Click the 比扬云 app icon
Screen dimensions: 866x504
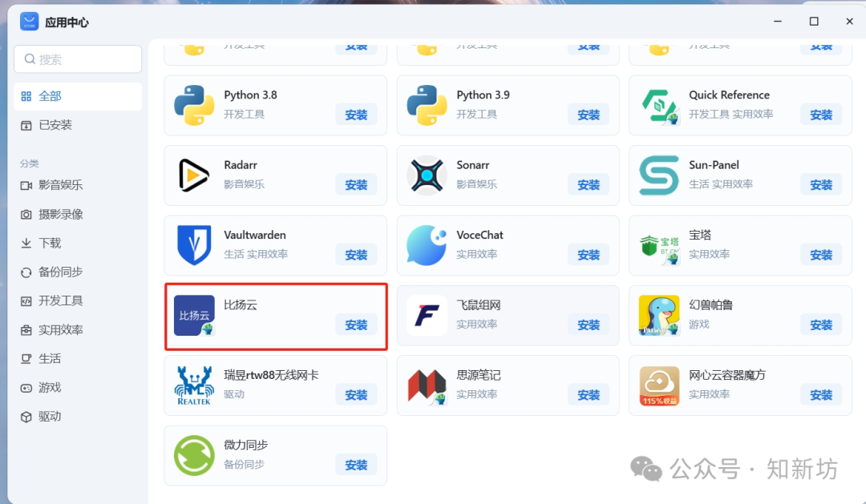194,315
